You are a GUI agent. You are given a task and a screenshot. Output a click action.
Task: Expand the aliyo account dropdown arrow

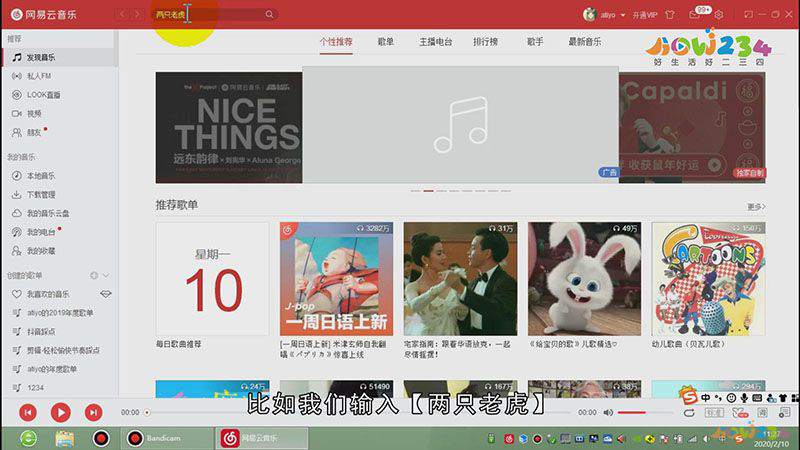pyautogui.click(x=623, y=15)
